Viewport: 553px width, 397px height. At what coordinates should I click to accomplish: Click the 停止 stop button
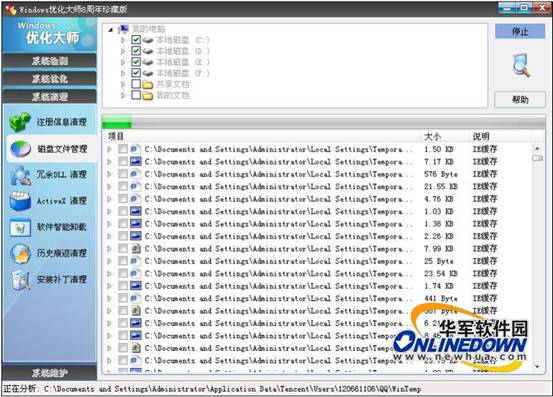tap(520, 32)
